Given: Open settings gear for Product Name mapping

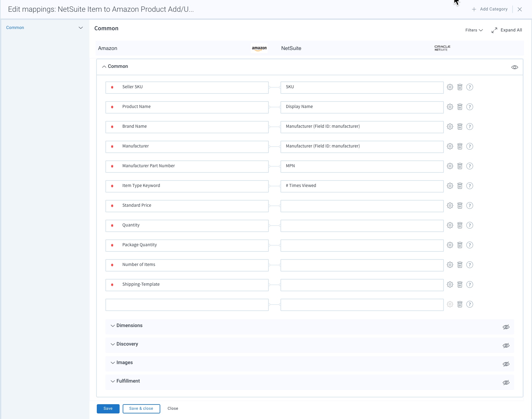Looking at the screenshot, I should tap(450, 107).
